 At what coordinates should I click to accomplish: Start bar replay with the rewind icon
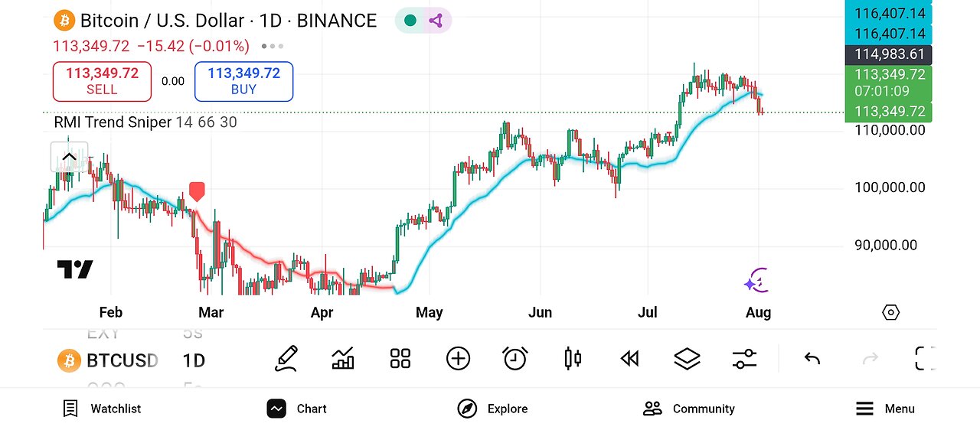coord(629,358)
